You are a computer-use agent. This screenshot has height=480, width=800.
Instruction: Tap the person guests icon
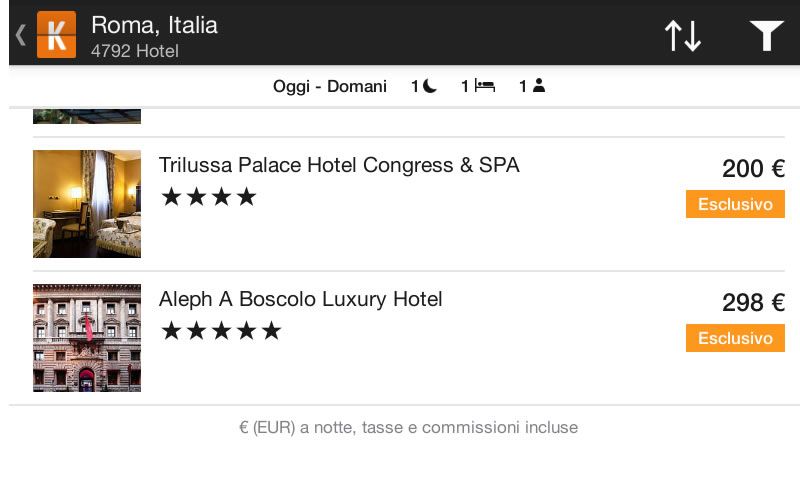[539, 86]
